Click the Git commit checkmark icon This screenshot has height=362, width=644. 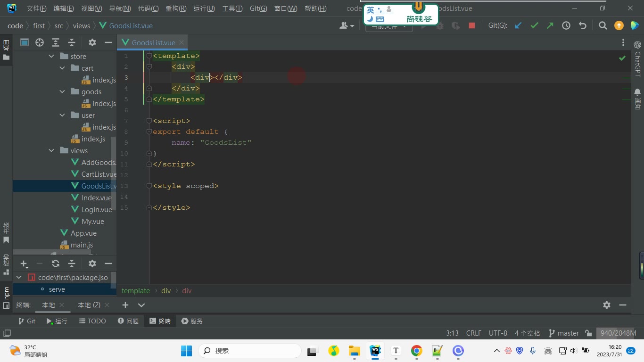coord(534,25)
